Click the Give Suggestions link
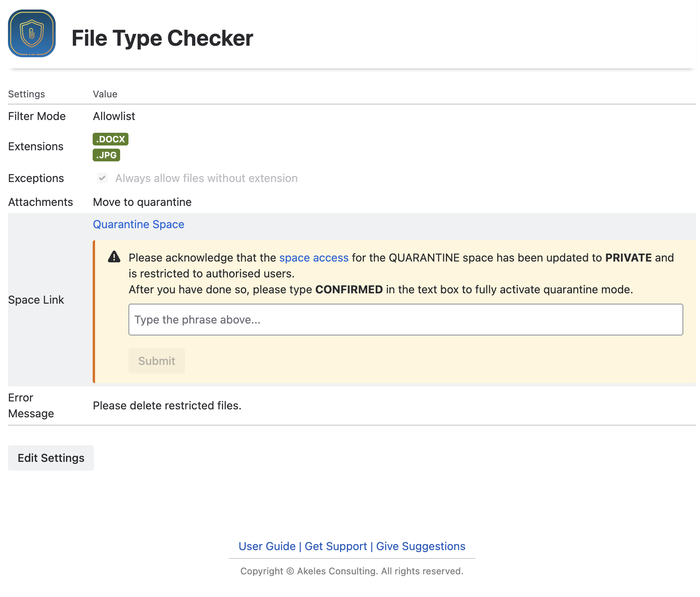Screen dimensions: 700x597 [420, 546]
